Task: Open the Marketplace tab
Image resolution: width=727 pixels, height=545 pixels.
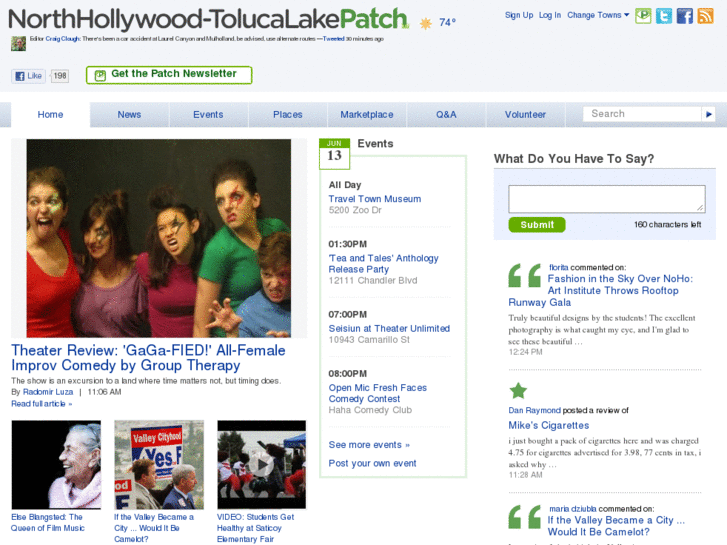Action: coord(367,115)
